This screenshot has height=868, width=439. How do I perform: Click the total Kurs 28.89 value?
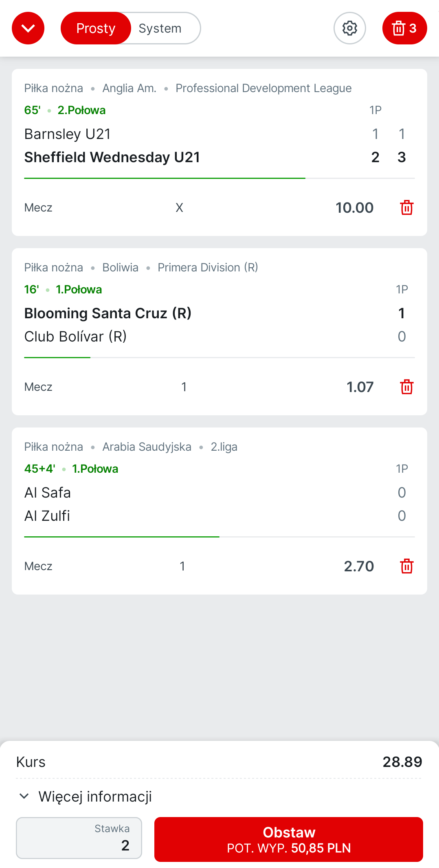point(402,762)
